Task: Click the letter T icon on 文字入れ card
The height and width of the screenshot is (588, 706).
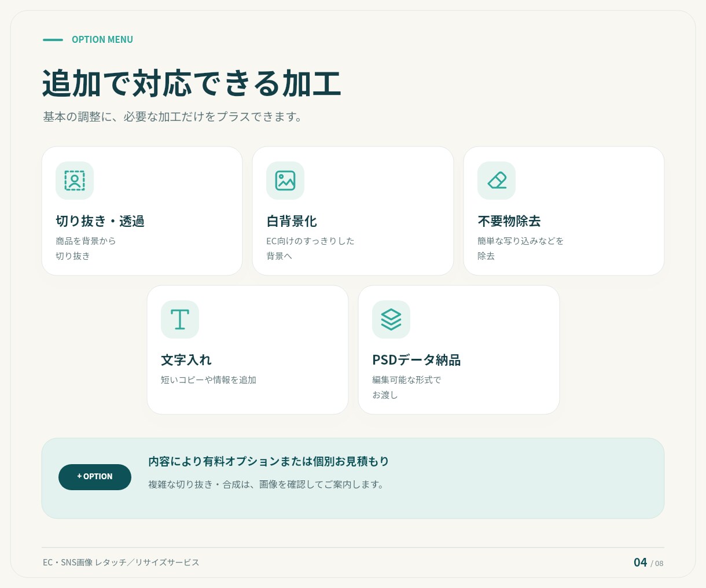Action: click(x=180, y=319)
